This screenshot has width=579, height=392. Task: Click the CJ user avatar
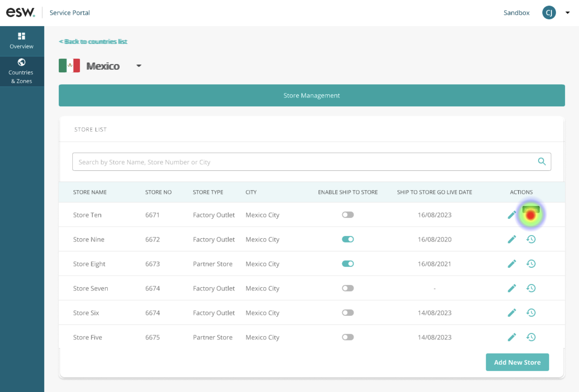tap(549, 13)
